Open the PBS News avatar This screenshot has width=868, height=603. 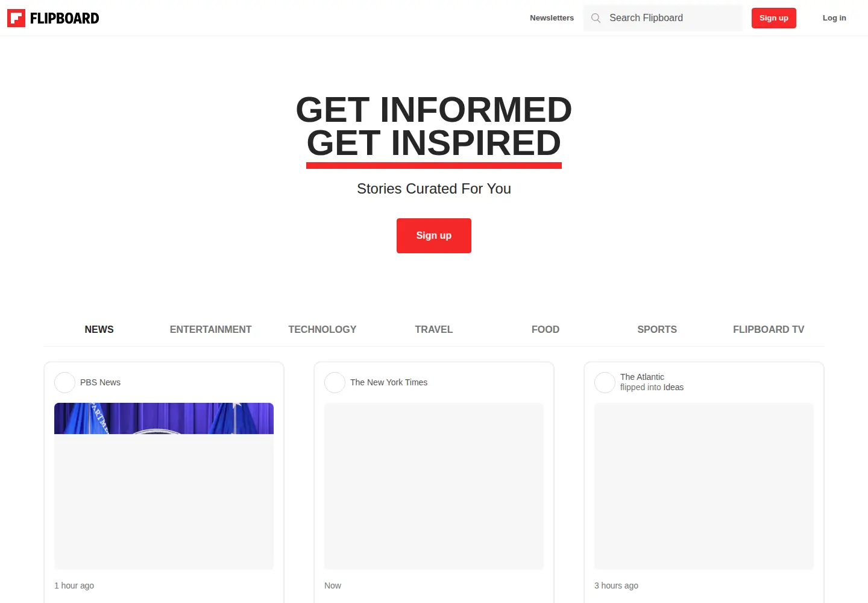pos(64,382)
